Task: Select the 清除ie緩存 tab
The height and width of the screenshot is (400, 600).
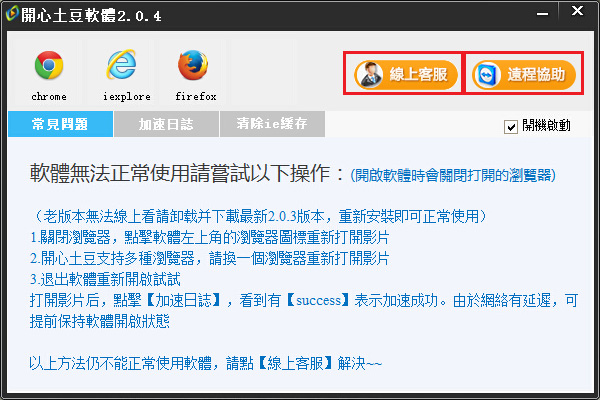Action: [x=272, y=124]
